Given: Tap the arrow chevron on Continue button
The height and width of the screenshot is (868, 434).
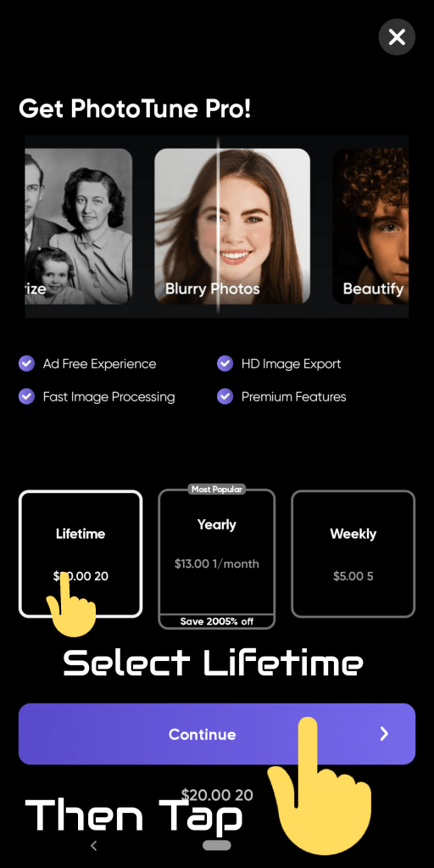Looking at the screenshot, I should click(x=384, y=734).
